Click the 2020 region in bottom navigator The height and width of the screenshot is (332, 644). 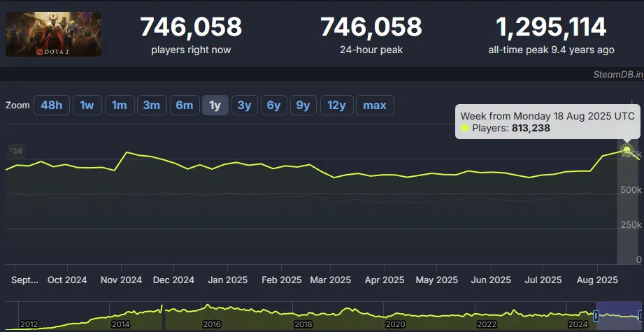point(395,316)
